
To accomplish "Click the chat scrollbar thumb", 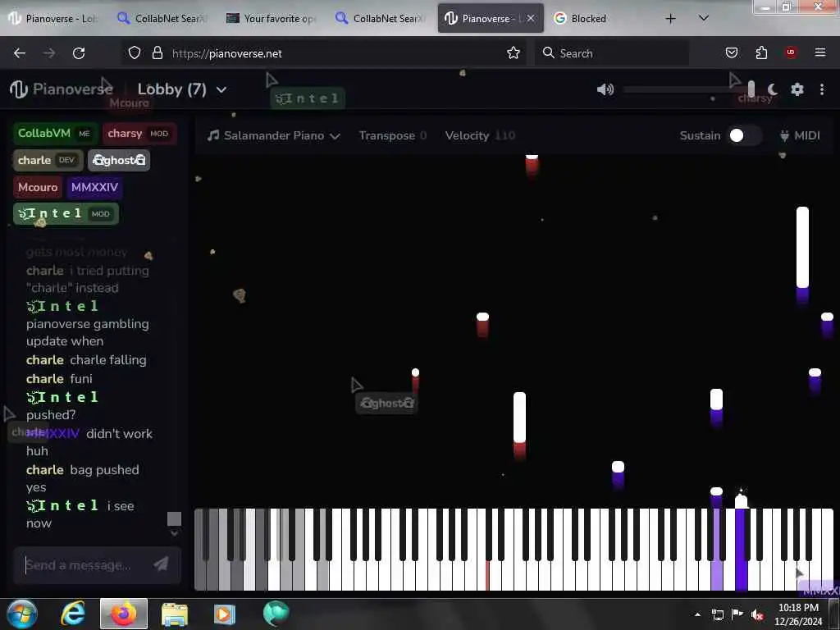I will coord(174,518).
